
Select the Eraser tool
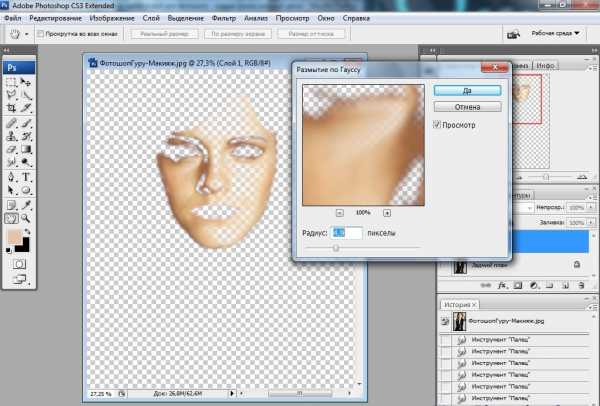point(11,149)
